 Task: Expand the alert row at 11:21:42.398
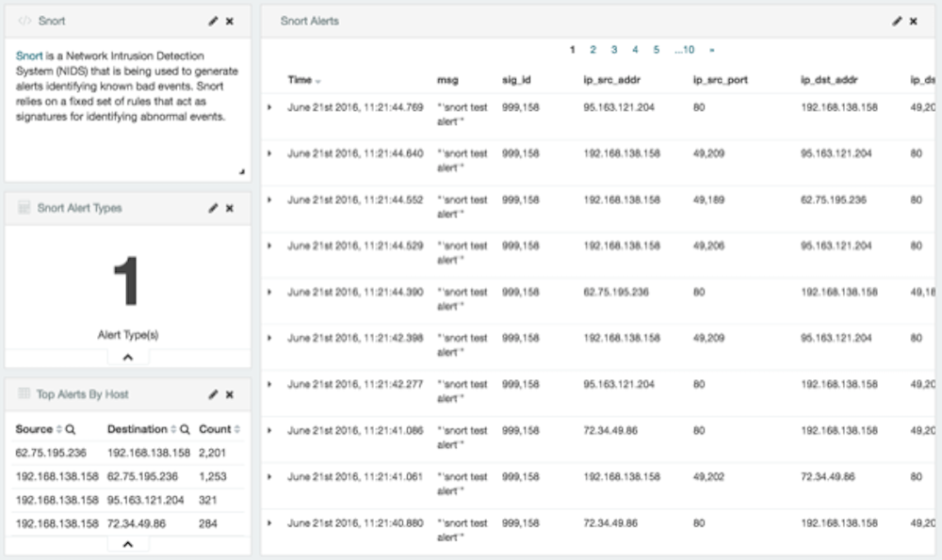[269, 339]
